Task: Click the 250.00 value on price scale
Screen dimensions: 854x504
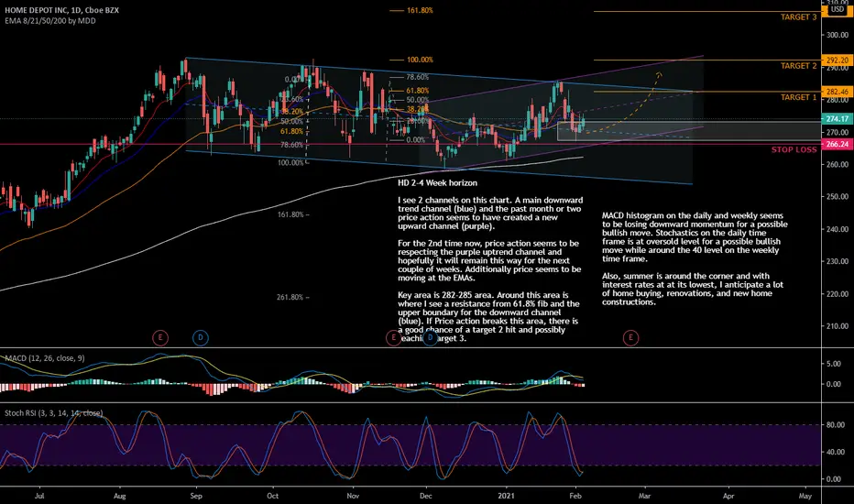Action: click(x=838, y=197)
